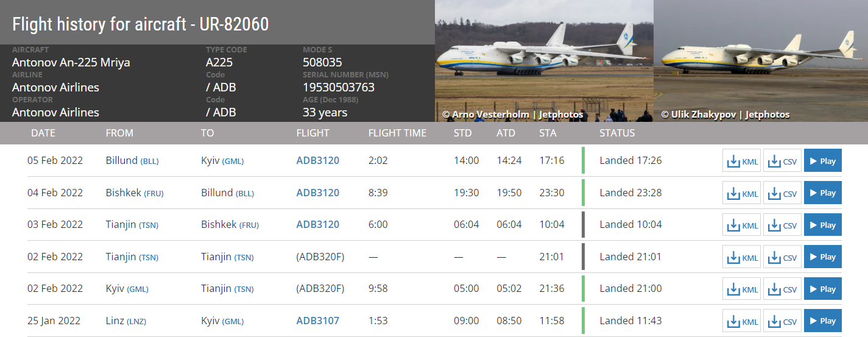
Task: Open ADB3120 link on 05 Feb row
Action: click(317, 160)
